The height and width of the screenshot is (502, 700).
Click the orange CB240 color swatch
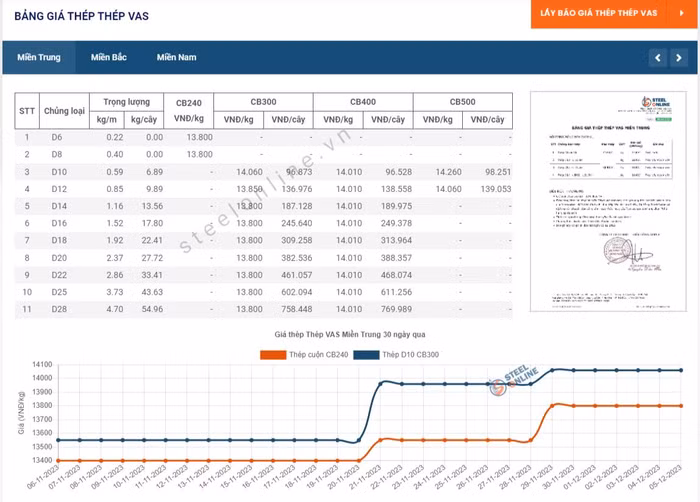pyautogui.click(x=273, y=355)
